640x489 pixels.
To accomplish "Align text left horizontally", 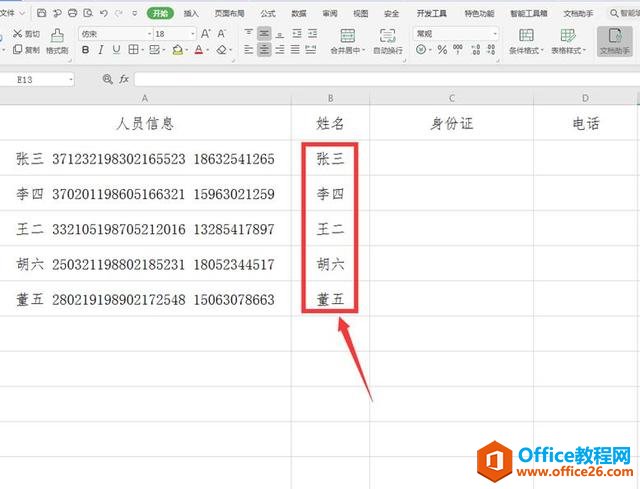I will pos(249,50).
